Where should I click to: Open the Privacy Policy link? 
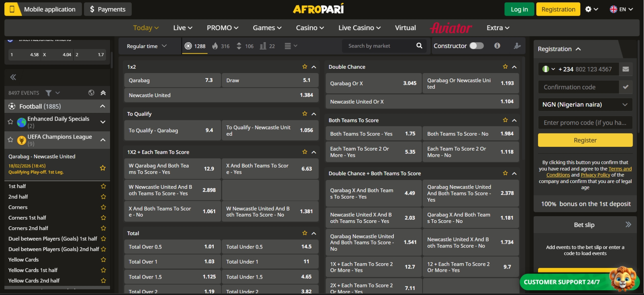tap(595, 175)
